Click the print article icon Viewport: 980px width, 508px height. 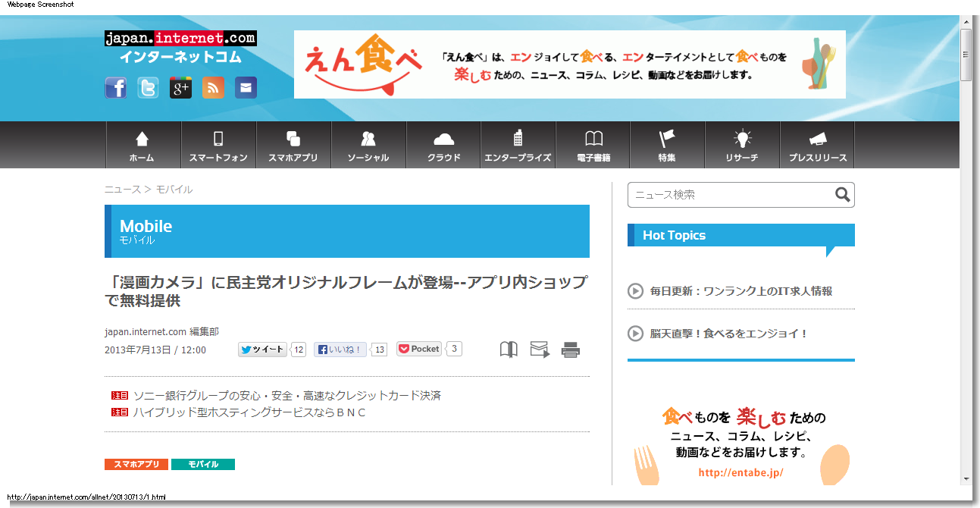[571, 350]
